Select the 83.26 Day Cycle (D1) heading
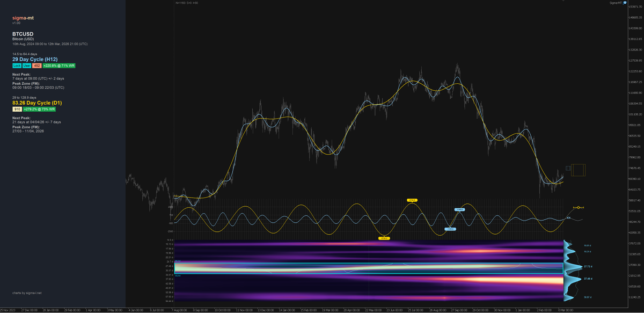Screen dimensions: 644x313 [37, 103]
